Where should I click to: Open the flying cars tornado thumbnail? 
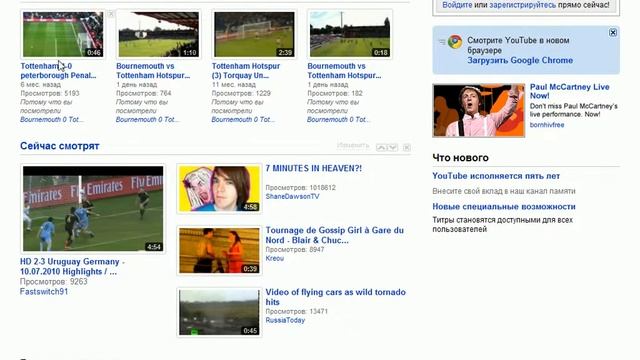click(220, 313)
